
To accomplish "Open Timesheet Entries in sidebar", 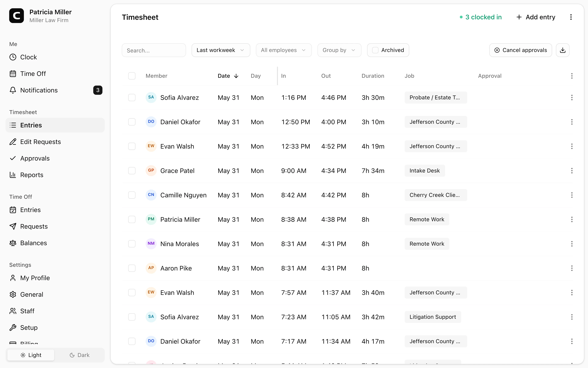I will pyautogui.click(x=55, y=125).
